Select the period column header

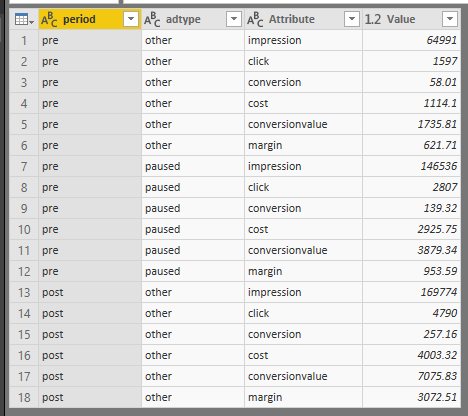click(x=90, y=19)
